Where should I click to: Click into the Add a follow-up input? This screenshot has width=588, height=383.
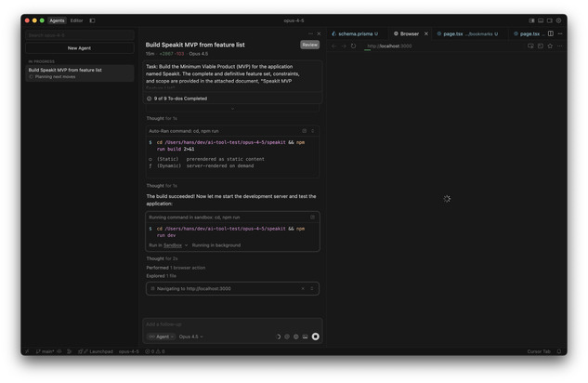(x=232, y=324)
